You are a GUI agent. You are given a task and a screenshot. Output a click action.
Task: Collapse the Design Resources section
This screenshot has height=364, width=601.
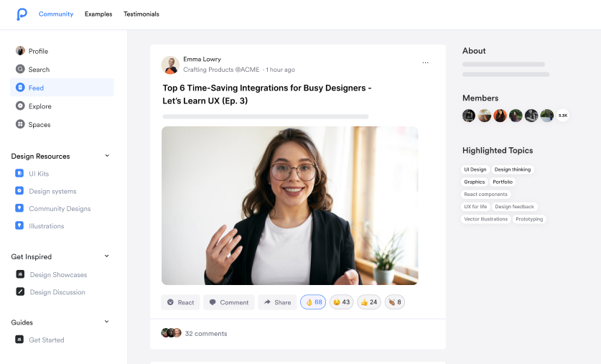coord(107,156)
